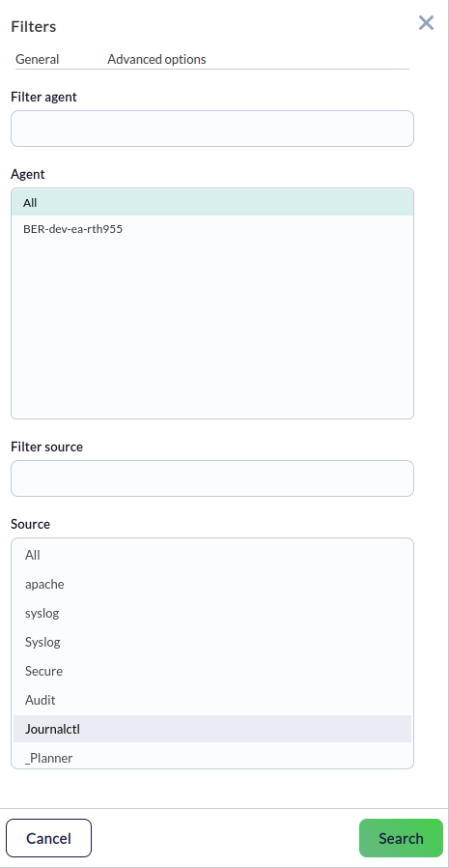
Task: Cancel the filter dialog
Action: coord(48,838)
